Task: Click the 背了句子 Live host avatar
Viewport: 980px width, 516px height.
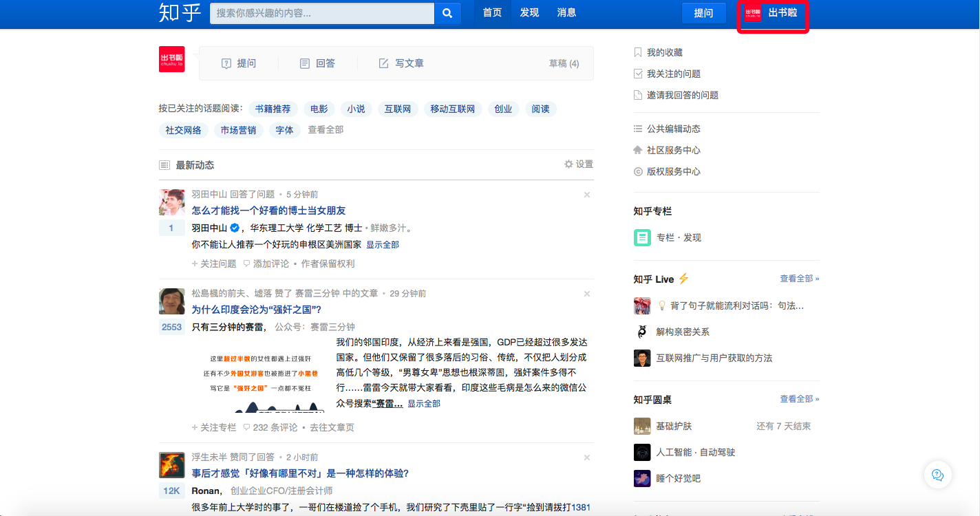Action: point(642,305)
